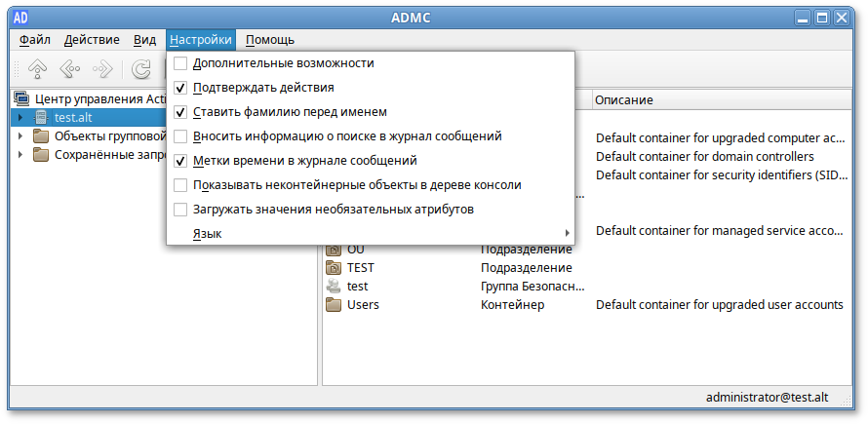The height and width of the screenshot is (424, 868).
Task: Open the Язык submenu
Action: [371, 234]
